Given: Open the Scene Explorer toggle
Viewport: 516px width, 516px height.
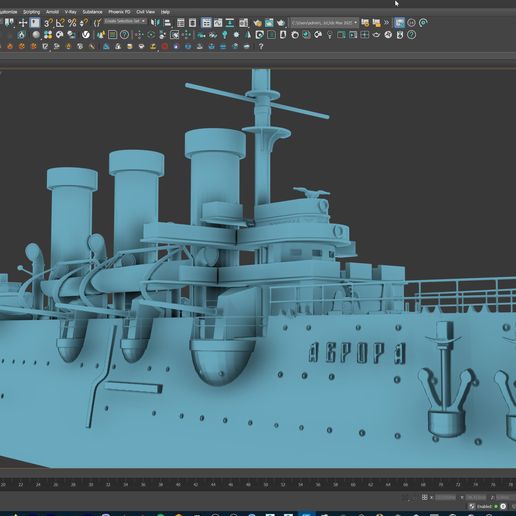Looking at the screenshot, I should click(181, 23).
